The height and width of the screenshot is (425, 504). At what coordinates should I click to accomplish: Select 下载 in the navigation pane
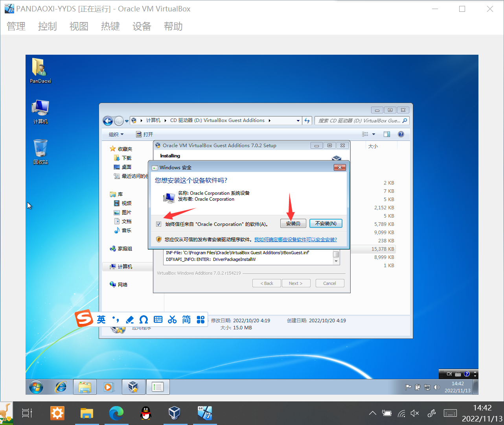coord(123,158)
